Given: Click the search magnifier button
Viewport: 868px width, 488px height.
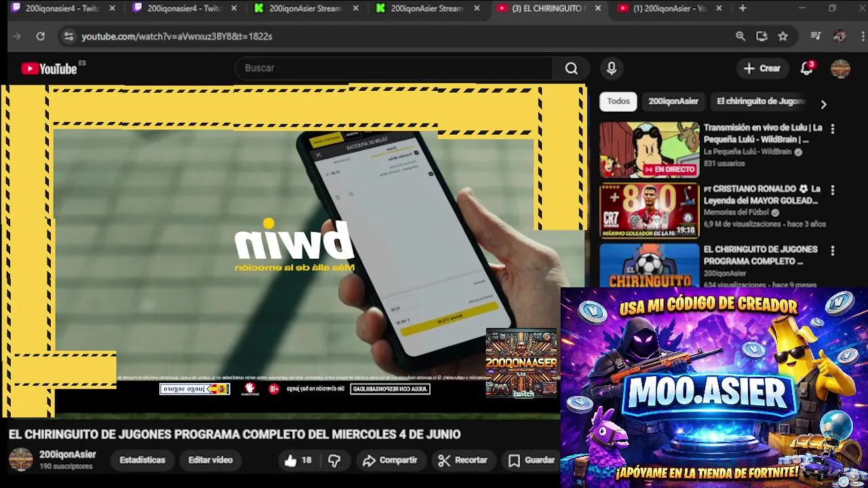Looking at the screenshot, I should coord(572,68).
